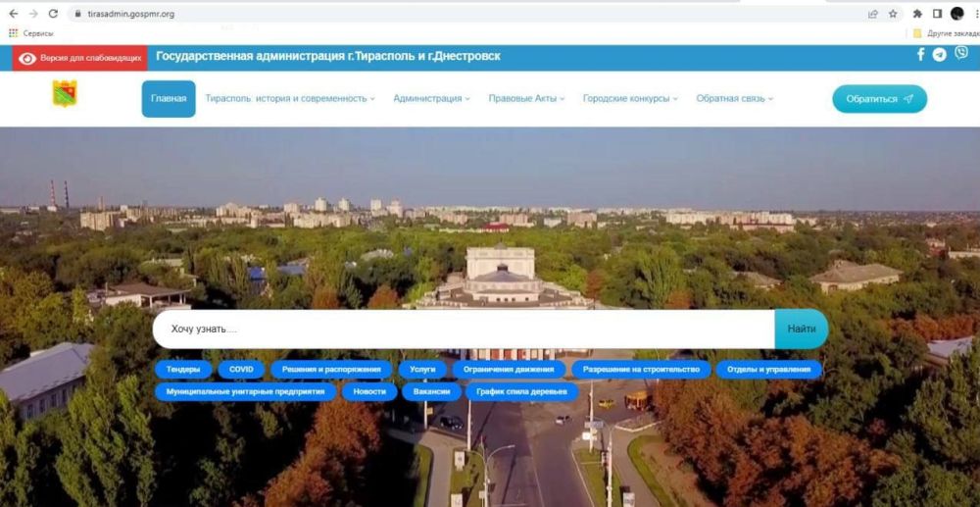Screen dimensions: 980x507
Task: Click the Найти search button
Action: coord(801,329)
